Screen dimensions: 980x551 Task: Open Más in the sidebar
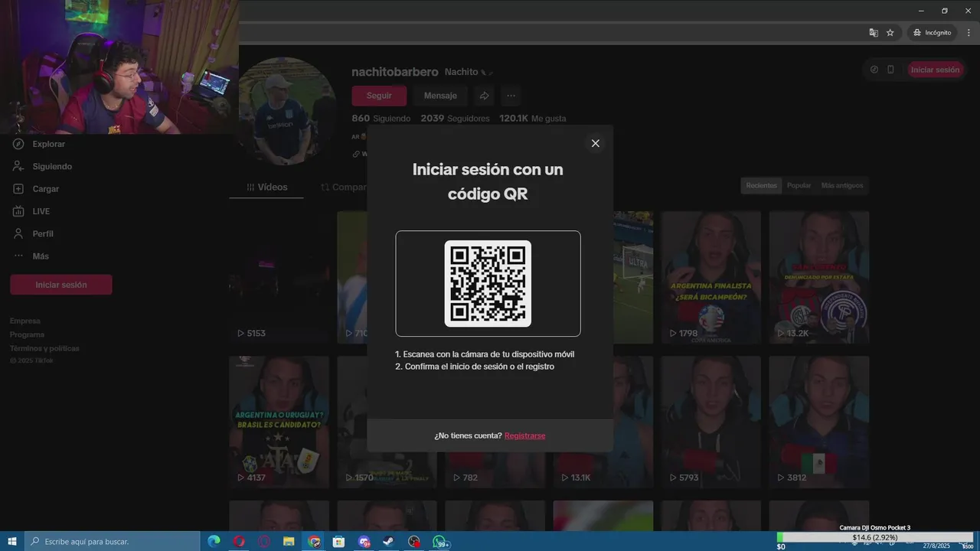pos(41,256)
